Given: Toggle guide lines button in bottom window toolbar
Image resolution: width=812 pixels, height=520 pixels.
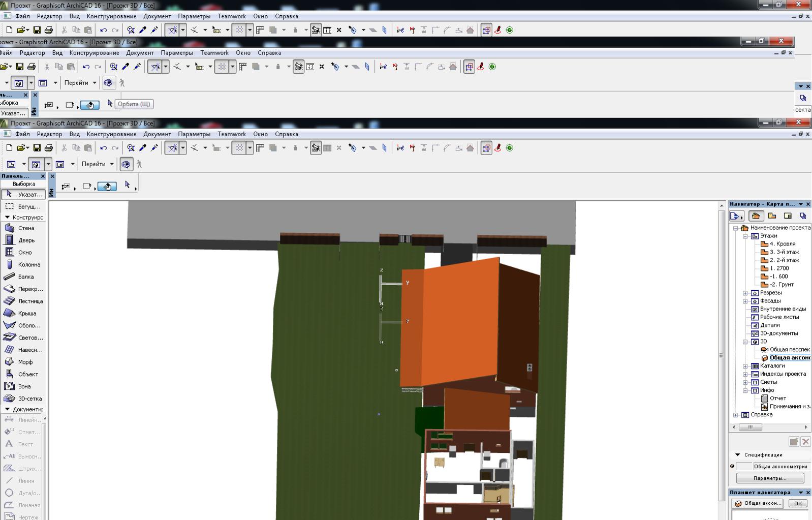Looking at the screenshot, I should click(x=173, y=148).
